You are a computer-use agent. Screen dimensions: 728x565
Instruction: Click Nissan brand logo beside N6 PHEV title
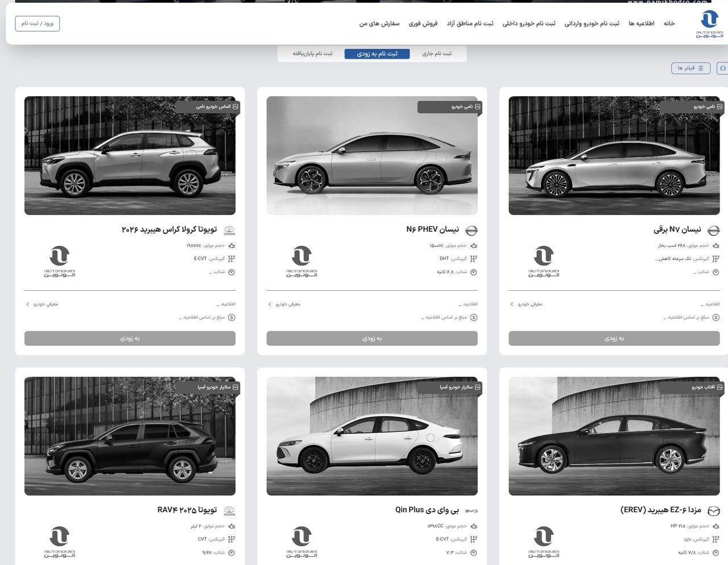(471, 230)
